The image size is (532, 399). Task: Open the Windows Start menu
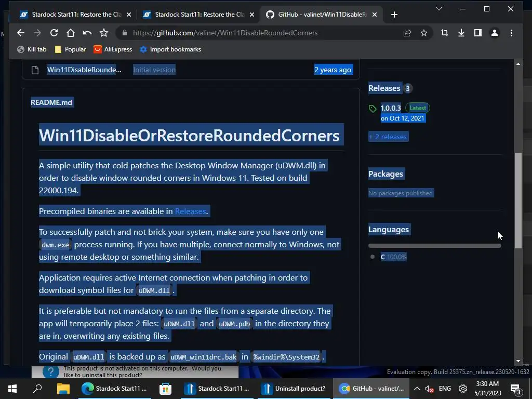click(12, 389)
